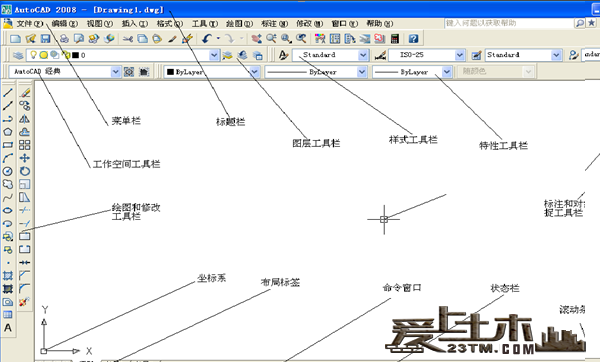Select the Rectangle draw tool
Screen dimensions: 600x362
[8, 145]
